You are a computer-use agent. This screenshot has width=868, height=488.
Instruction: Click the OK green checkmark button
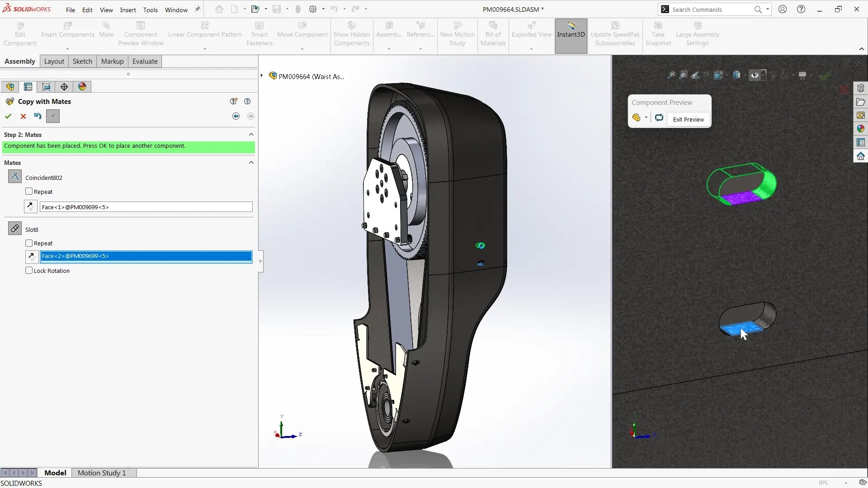click(8, 116)
